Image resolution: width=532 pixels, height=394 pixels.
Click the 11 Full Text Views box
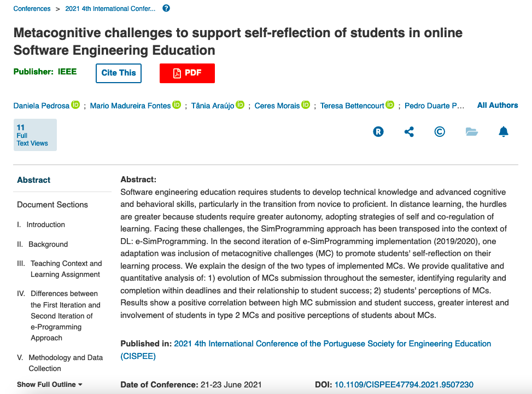tap(35, 135)
